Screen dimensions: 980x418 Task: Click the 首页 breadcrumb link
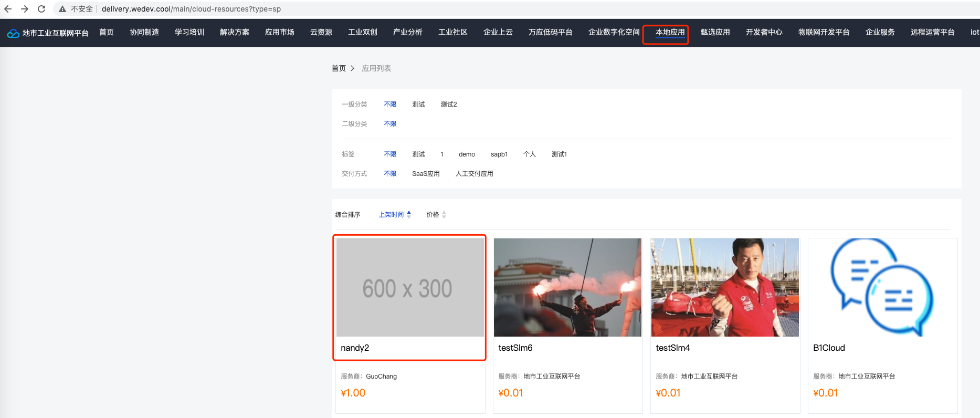(x=339, y=68)
